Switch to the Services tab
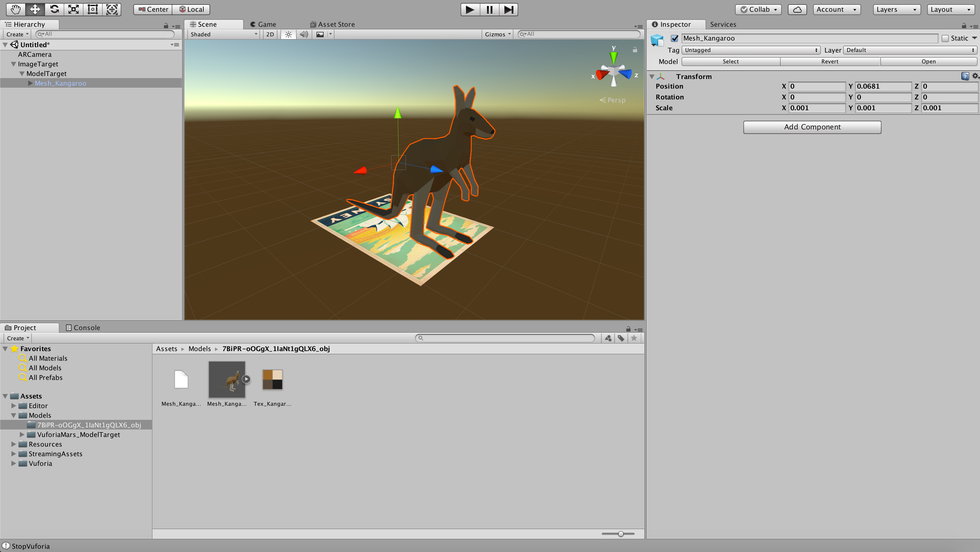The width and height of the screenshot is (980, 552). point(723,24)
